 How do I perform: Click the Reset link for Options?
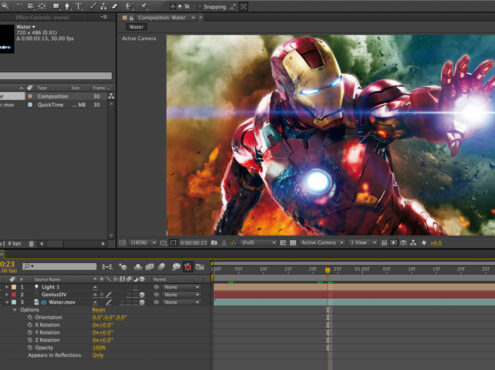pos(99,310)
